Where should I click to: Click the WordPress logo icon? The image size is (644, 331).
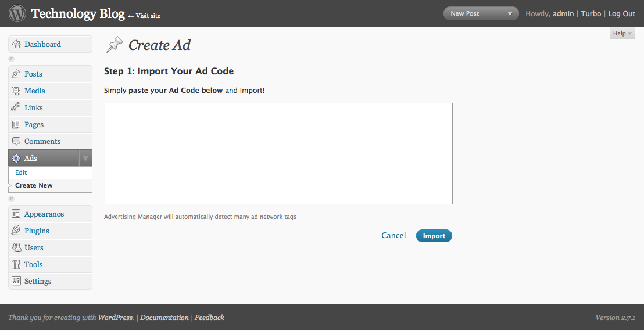point(17,13)
